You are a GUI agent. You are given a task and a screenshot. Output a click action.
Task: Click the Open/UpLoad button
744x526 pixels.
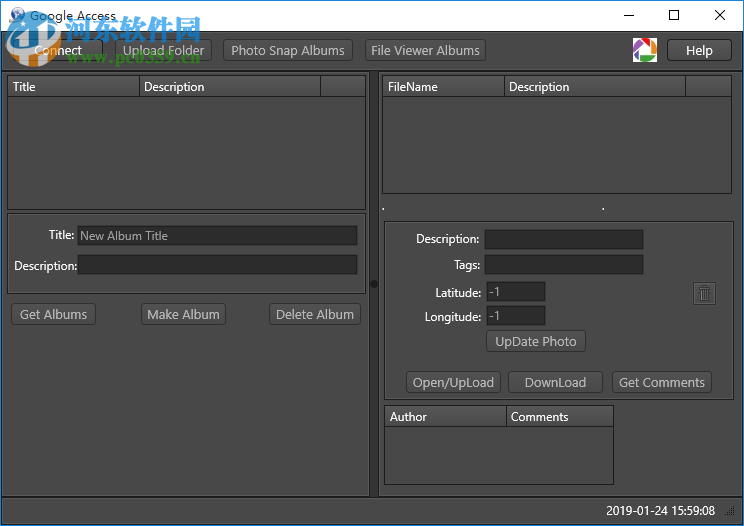point(454,382)
